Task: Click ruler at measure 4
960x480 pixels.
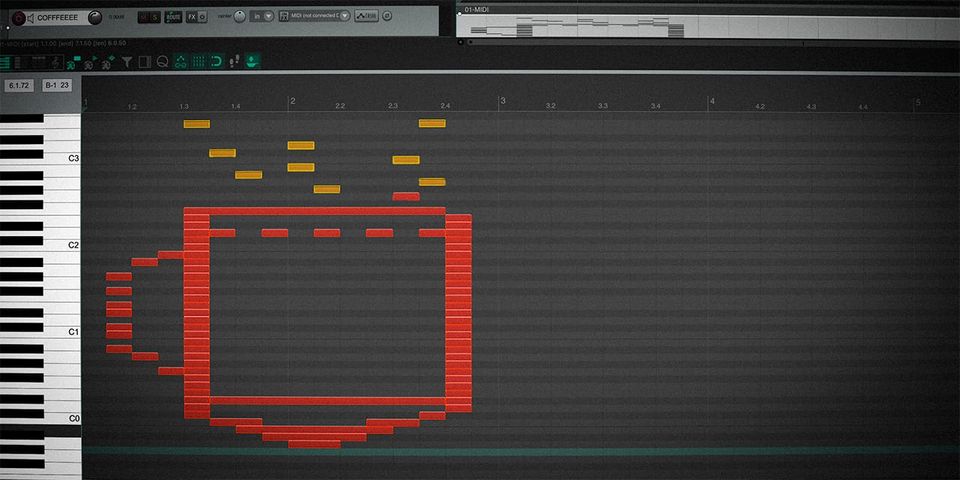Action: (711, 100)
